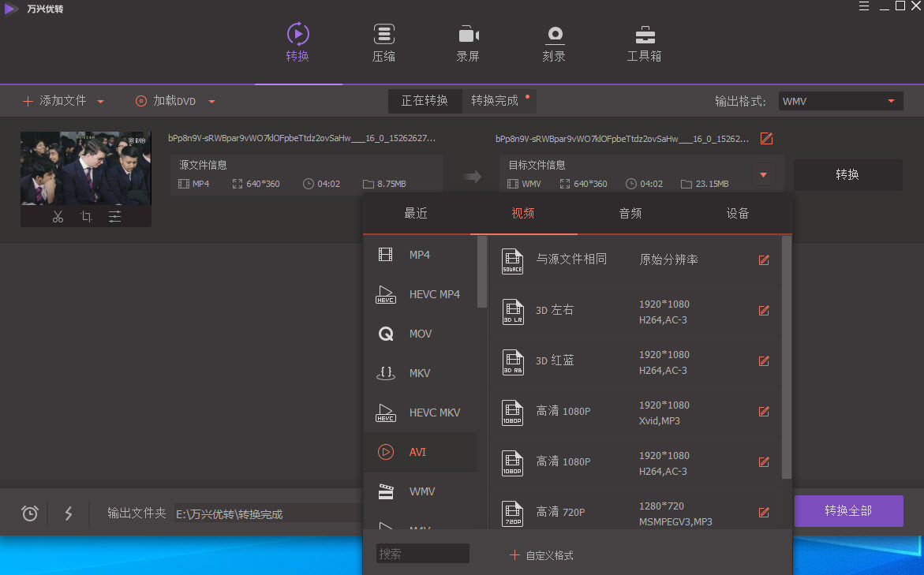Select the crop tool under the video thumbnail
Viewport: 924px width, 575px height.
point(86,216)
